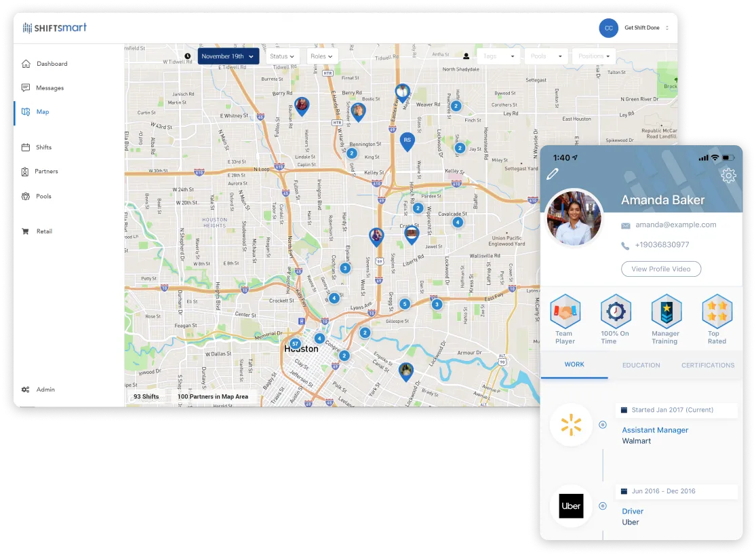Open the Positions filter dropdown
The width and height of the screenshot is (756, 555).
(x=593, y=56)
